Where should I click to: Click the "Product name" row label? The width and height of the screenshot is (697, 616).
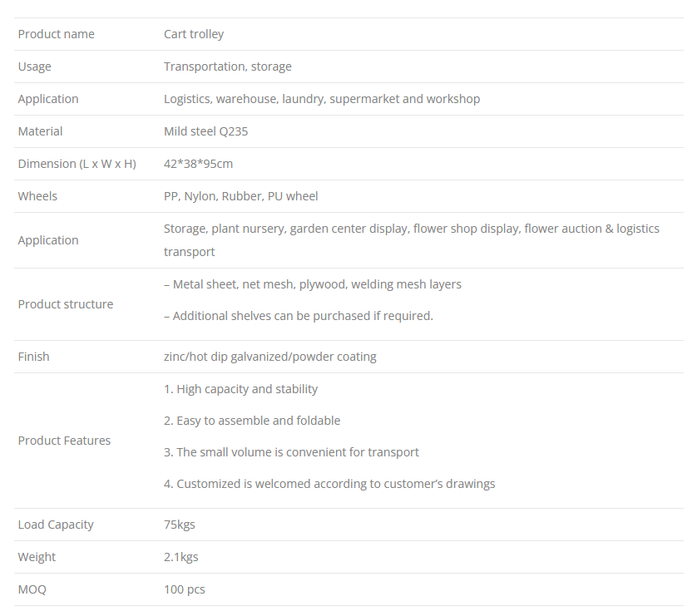click(56, 34)
